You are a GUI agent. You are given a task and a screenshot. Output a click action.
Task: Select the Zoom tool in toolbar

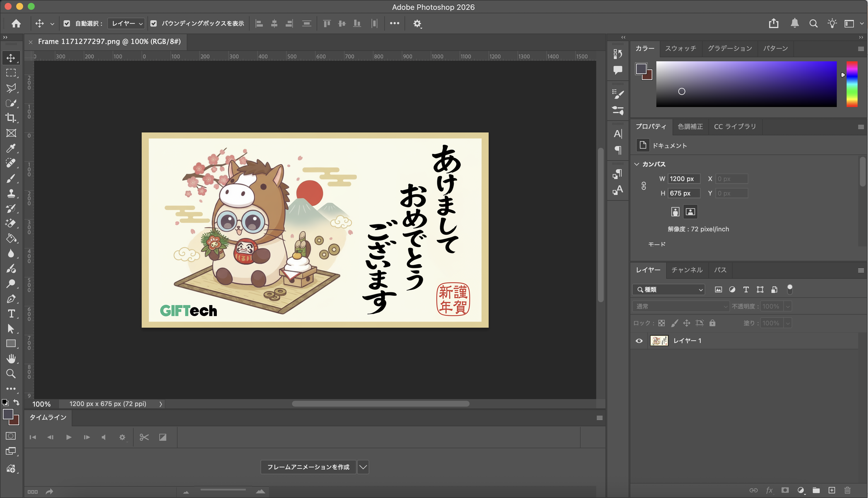tap(11, 374)
